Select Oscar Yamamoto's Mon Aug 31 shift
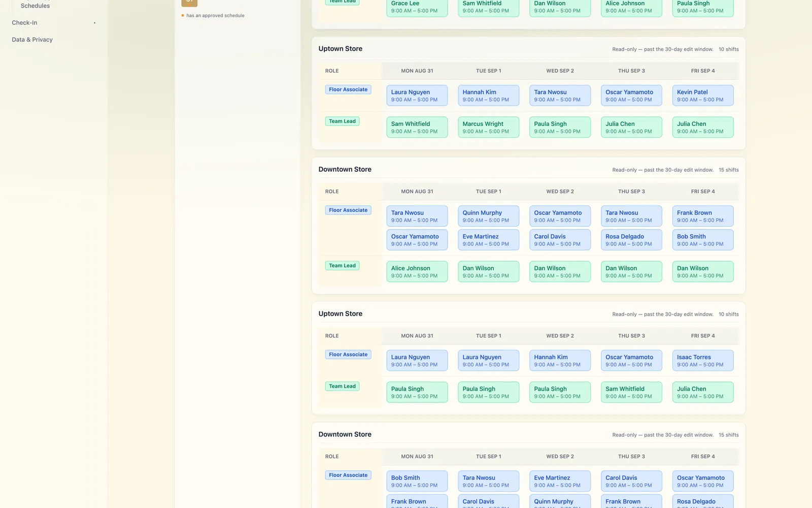812x508 pixels. pyautogui.click(x=417, y=240)
